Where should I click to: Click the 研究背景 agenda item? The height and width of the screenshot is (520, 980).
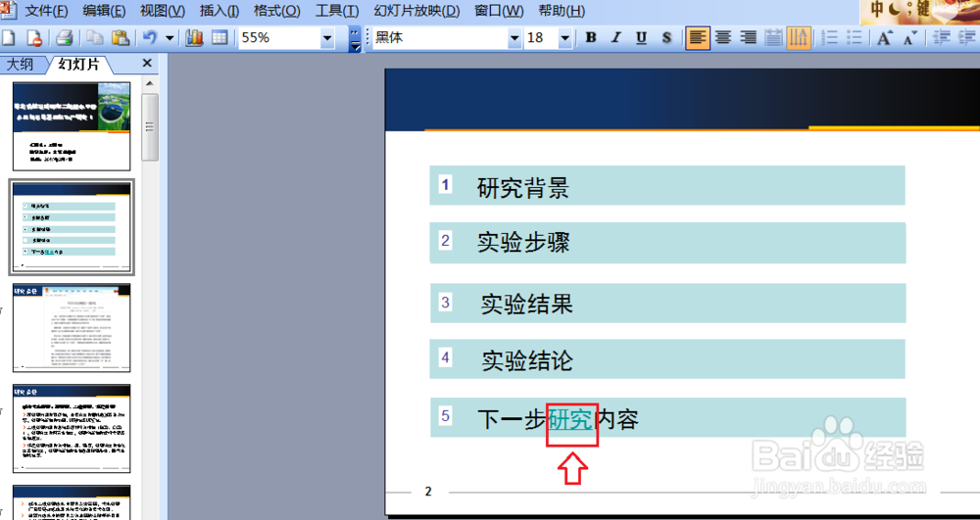coord(523,187)
